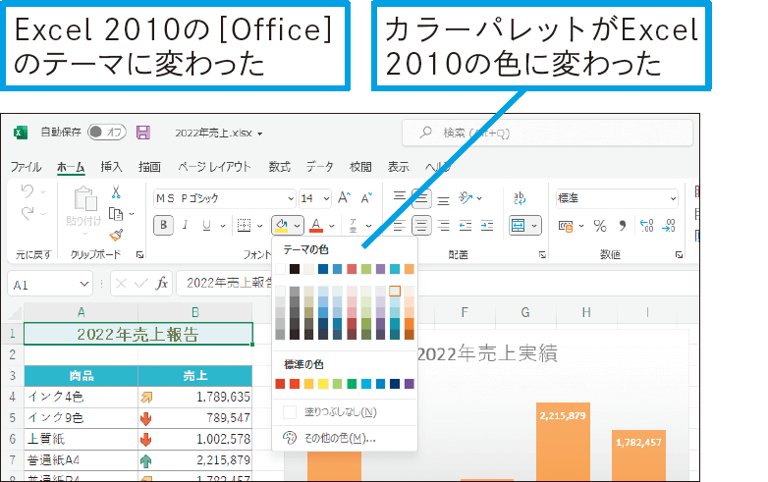Screen dimensions: 768x482
Task: Click the comma style icon
Action: coord(622,226)
